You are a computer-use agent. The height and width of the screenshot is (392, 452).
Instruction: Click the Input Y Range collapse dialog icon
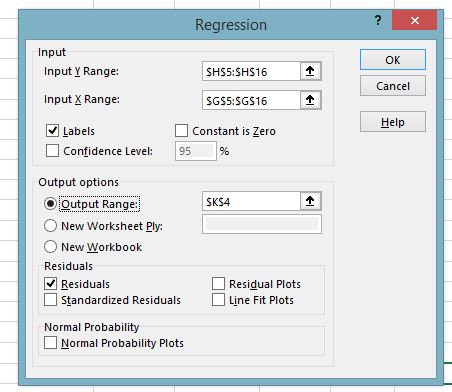pos(310,71)
